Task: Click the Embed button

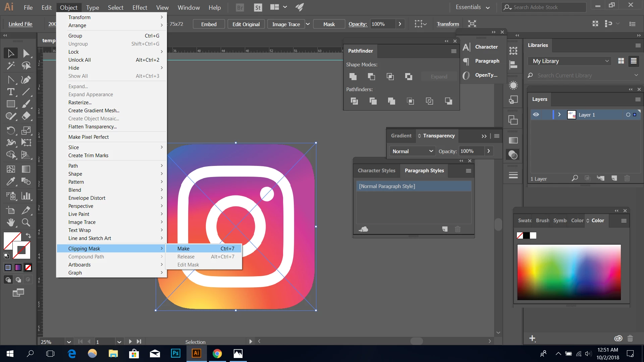Action: pyautogui.click(x=209, y=24)
